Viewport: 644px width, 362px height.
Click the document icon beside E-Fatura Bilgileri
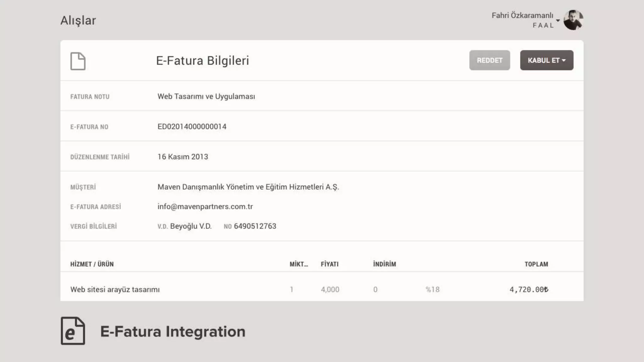point(78,61)
